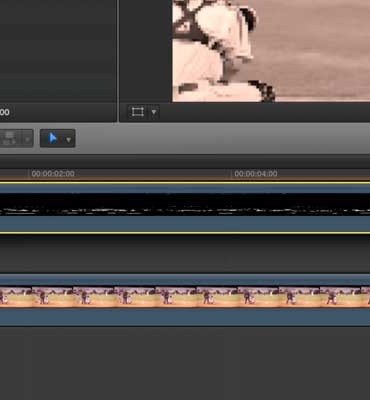Screen dimensions: 370x400
Task: Click blue audio strip under video filmstrip
Action: coord(185,317)
